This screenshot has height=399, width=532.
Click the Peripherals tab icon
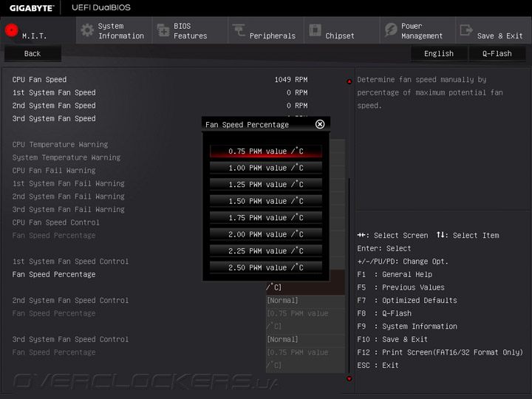[239, 30]
